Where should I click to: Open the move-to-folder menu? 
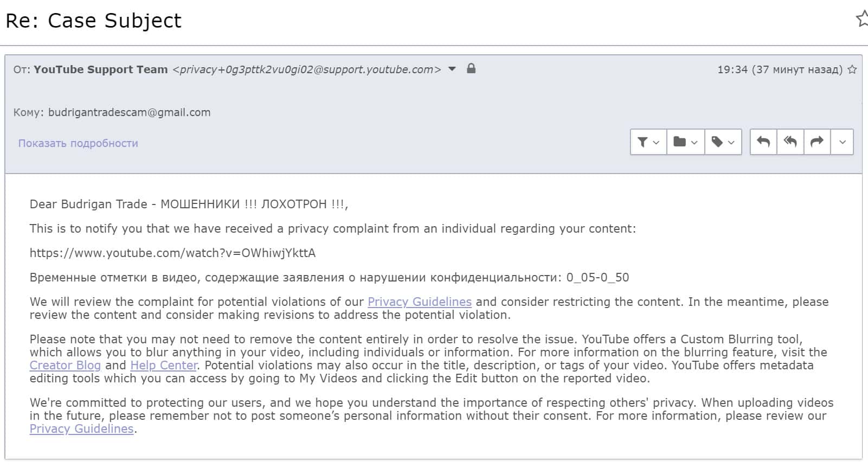tap(685, 142)
